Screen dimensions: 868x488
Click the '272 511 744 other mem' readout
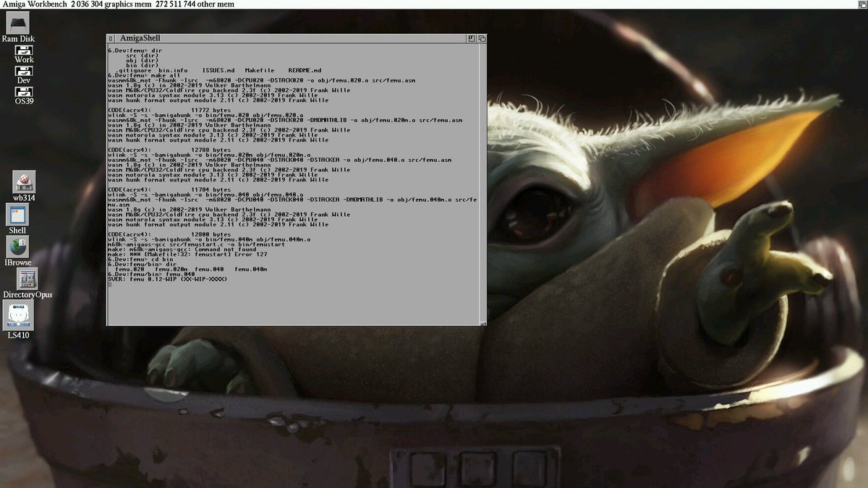click(196, 4)
